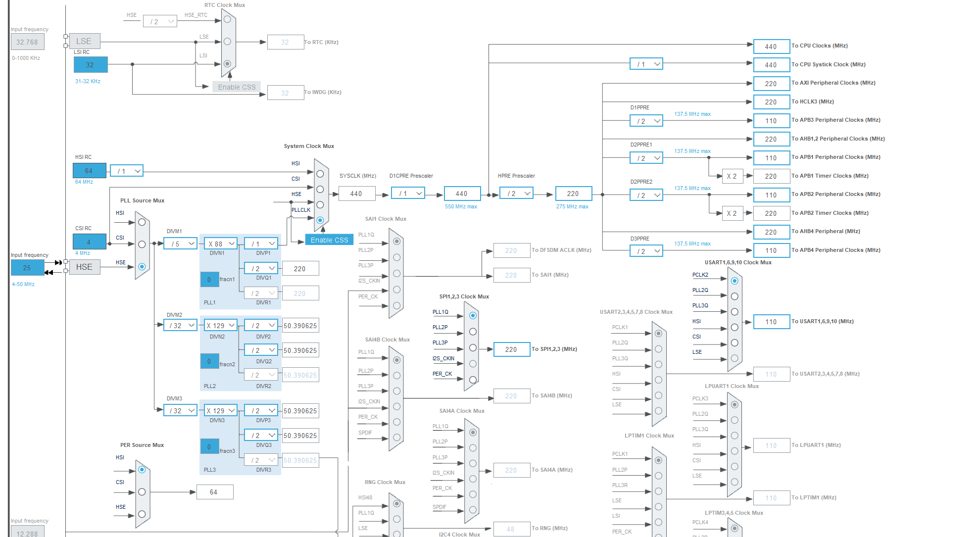Click the CSI RC 4 block
Image resolution: width=980 pixels, height=537 pixels.
click(89, 242)
